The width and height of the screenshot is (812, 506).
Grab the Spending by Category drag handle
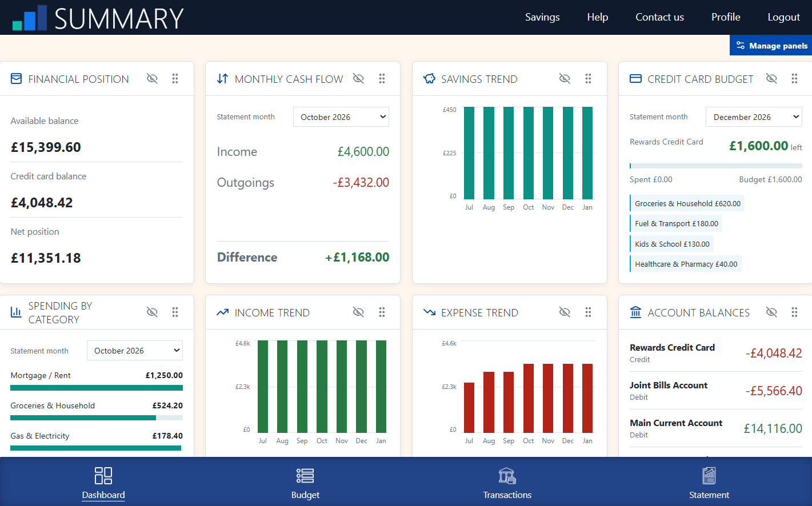coord(175,312)
